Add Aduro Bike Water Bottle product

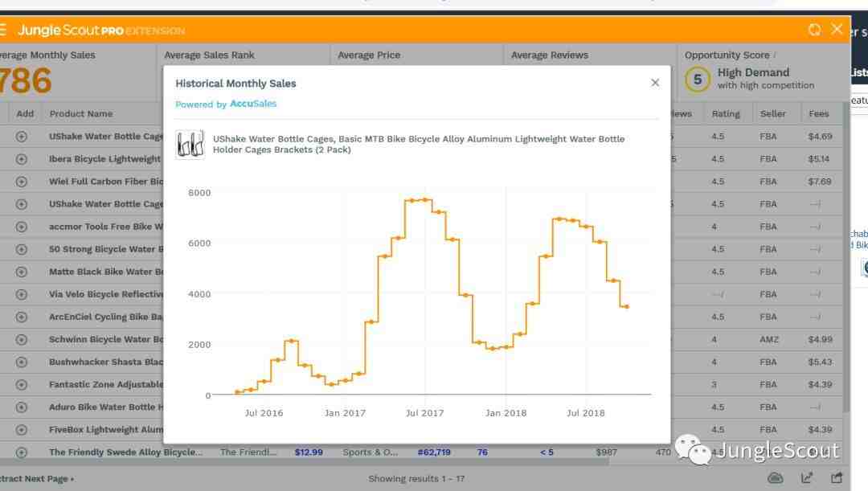click(x=22, y=407)
